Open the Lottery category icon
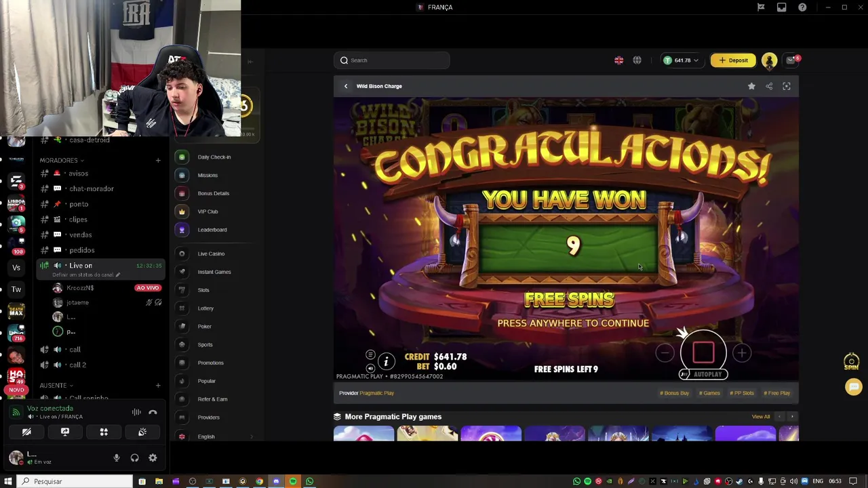This screenshot has width=868, height=488. (x=182, y=308)
